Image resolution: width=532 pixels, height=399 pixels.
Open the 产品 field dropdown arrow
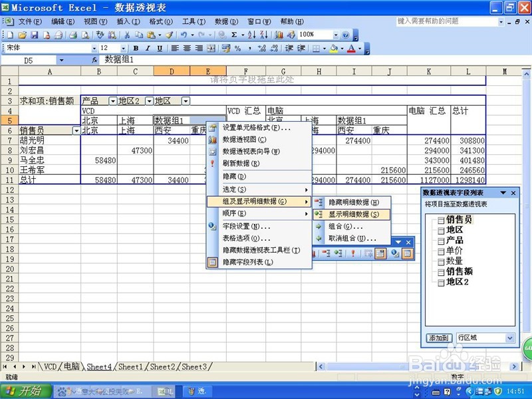click(x=112, y=101)
